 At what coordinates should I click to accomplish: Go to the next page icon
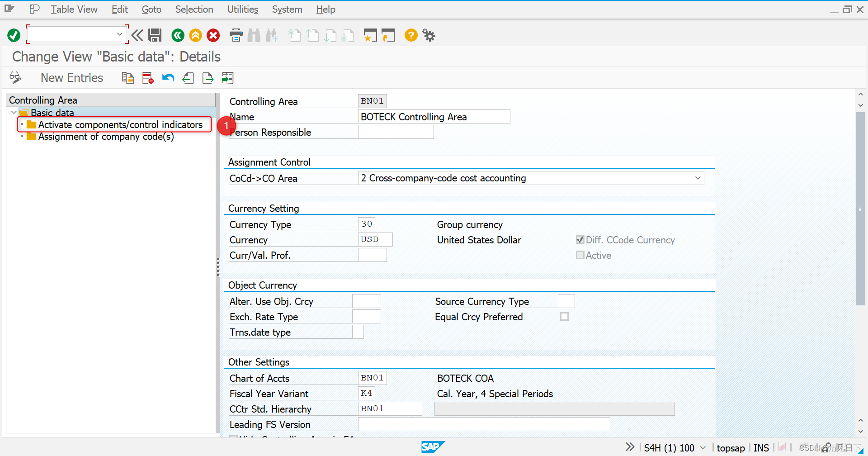330,35
